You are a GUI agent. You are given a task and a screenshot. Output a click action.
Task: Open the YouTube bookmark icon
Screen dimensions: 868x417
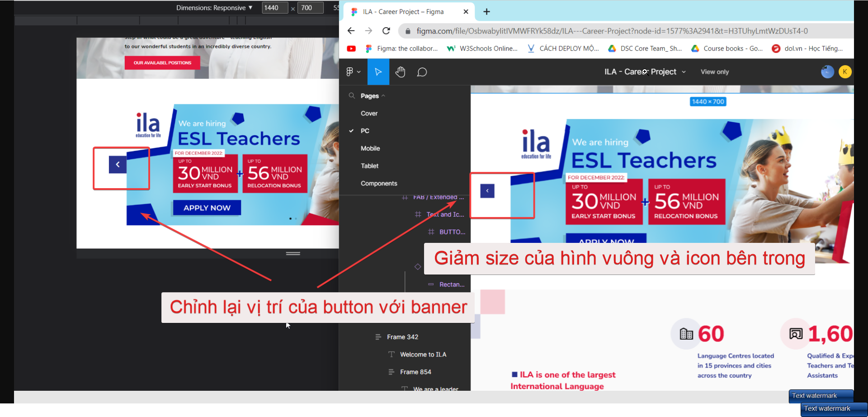[351, 48]
